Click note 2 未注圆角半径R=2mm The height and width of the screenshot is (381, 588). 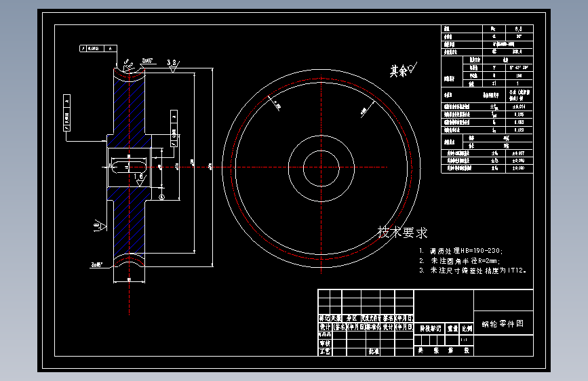click(459, 260)
